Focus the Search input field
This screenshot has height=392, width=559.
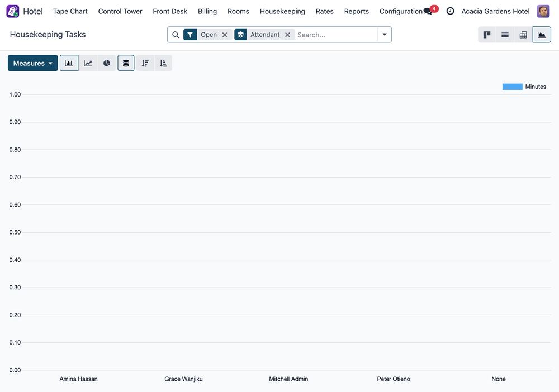pyautogui.click(x=336, y=35)
